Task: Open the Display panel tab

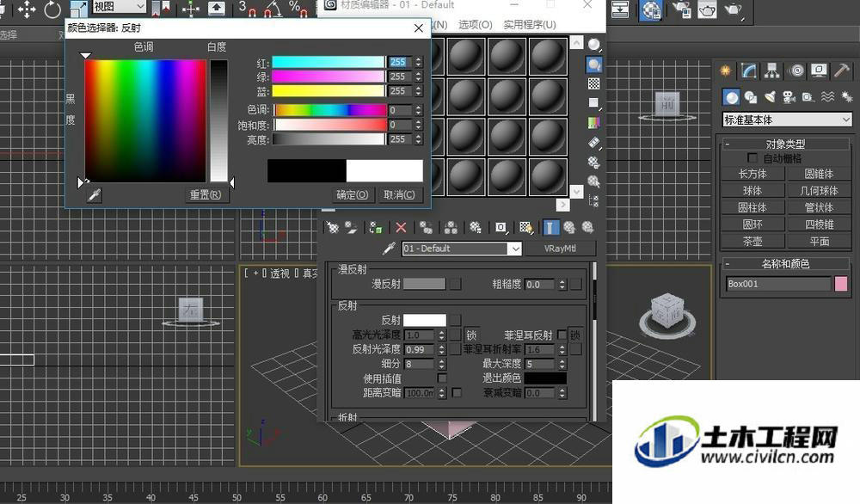Action: pyautogui.click(x=819, y=71)
